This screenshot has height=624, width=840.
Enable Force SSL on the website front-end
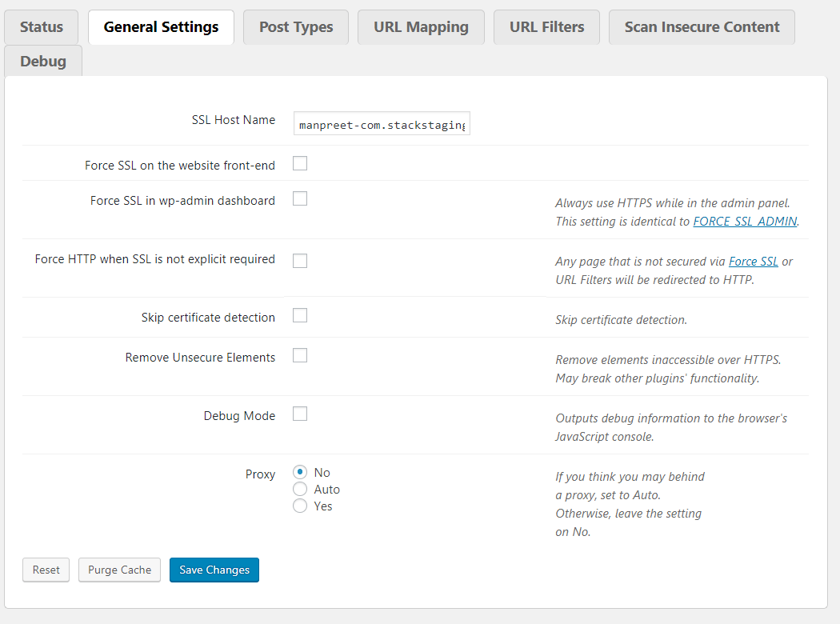click(x=300, y=164)
